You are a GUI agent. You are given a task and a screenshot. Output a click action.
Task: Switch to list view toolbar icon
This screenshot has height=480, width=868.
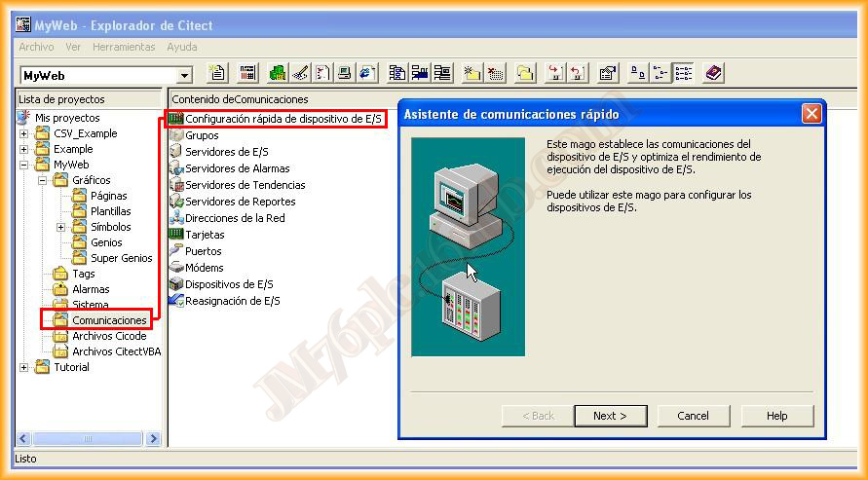click(660, 73)
